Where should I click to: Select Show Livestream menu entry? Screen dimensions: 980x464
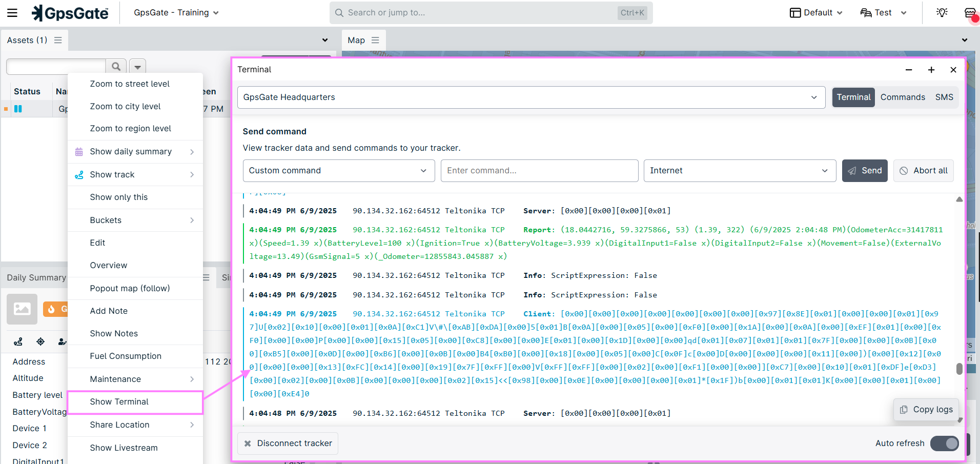135,448
